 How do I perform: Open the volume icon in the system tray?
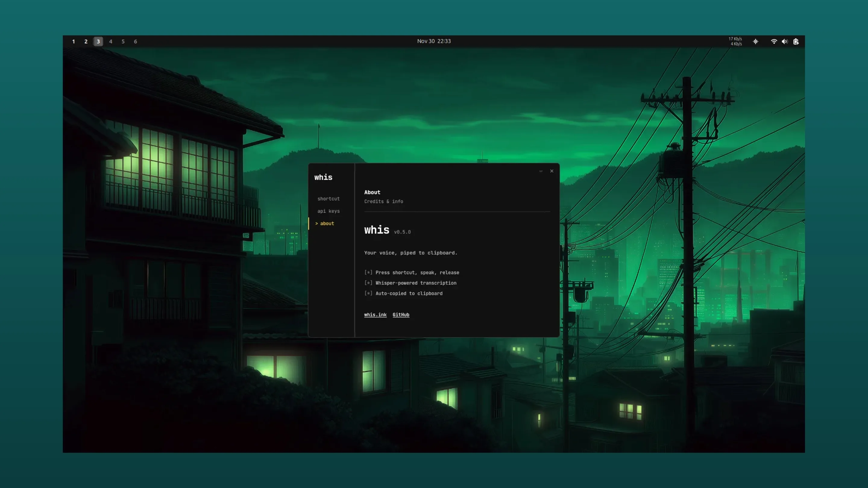click(785, 41)
